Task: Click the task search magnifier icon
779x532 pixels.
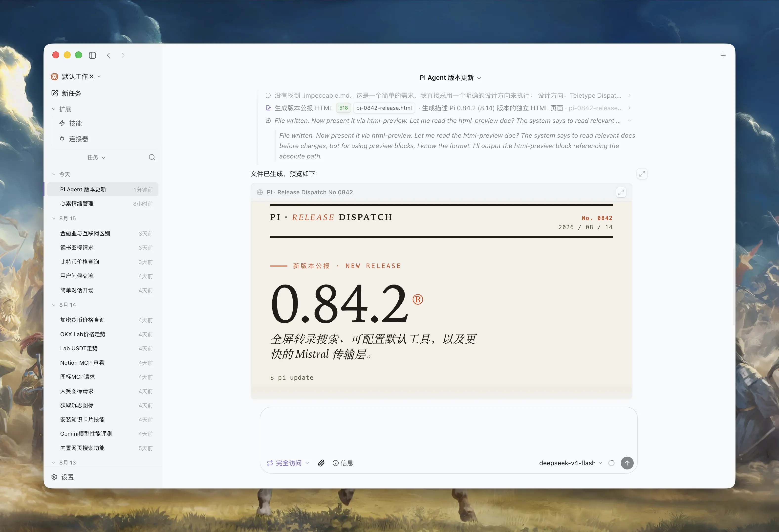Action: [x=152, y=157]
